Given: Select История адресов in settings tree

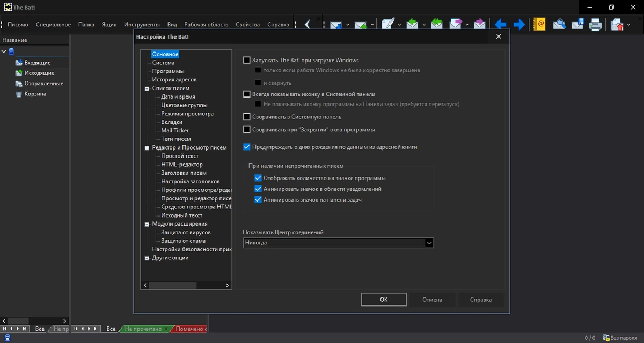Looking at the screenshot, I should 174,80.
